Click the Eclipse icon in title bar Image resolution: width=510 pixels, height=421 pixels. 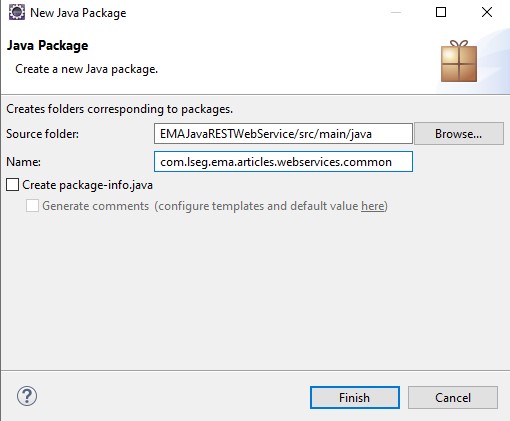point(17,12)
